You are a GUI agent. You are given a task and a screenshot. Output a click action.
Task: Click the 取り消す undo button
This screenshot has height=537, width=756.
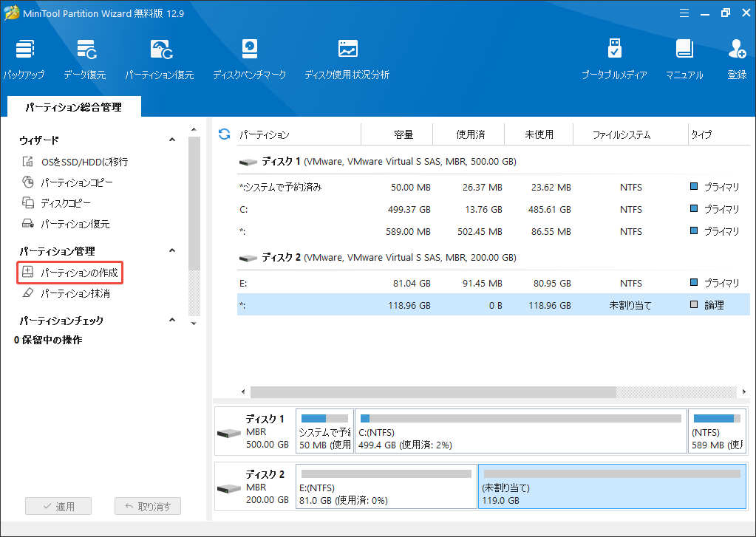(148, 506)
